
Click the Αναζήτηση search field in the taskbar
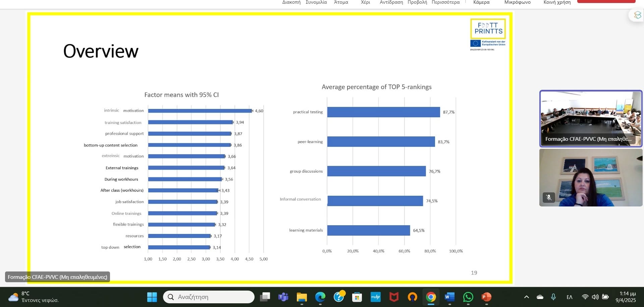point(209,297)
